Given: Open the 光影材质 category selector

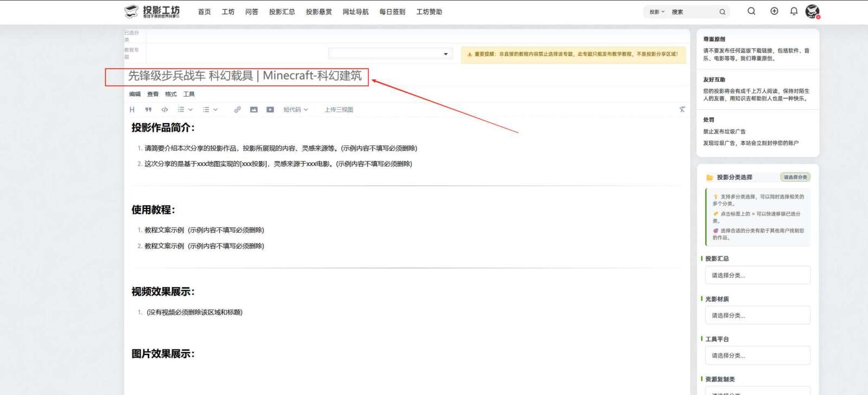Looking at the screenshot, I should tap(758, 315).
